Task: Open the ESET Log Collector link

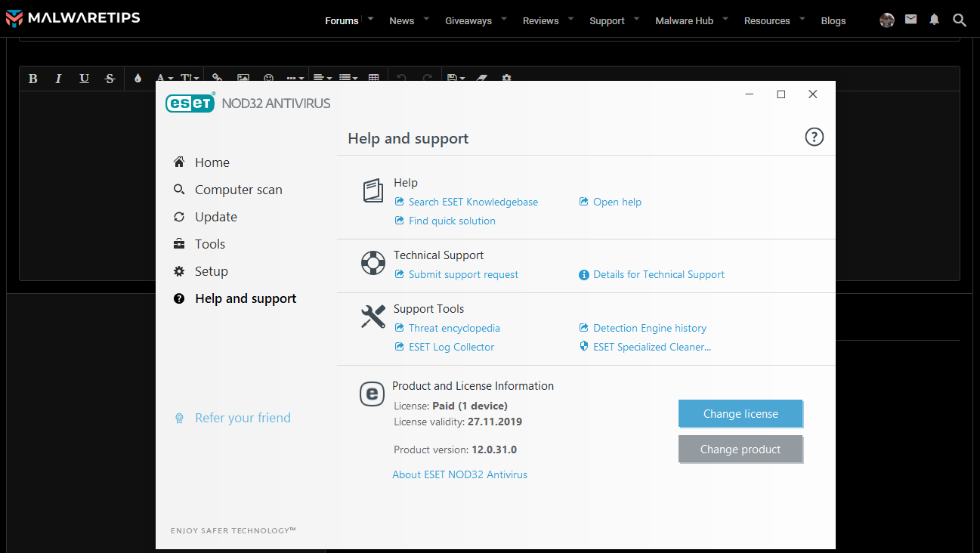Action: click(x=451, y=347)
